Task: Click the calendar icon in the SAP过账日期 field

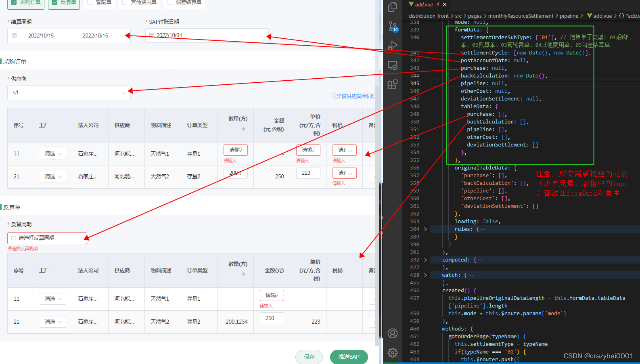Action: pos(152,35)
